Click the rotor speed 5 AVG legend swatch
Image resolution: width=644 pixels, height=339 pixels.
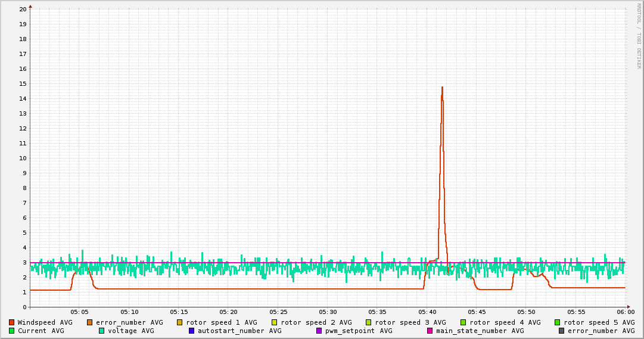tap(558, 322)
